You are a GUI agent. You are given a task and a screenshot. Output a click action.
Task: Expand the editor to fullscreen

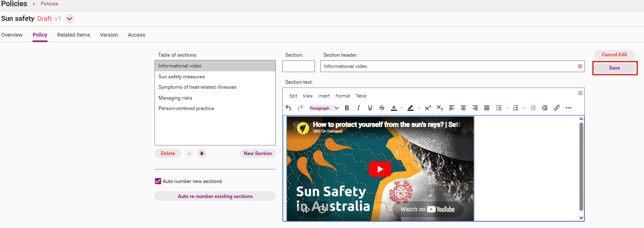click(x=580, y=93)
